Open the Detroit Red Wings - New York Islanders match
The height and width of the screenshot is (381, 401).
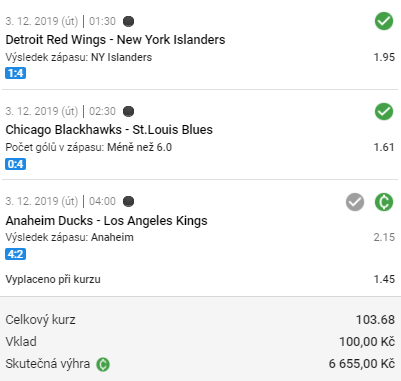point(115,40)
